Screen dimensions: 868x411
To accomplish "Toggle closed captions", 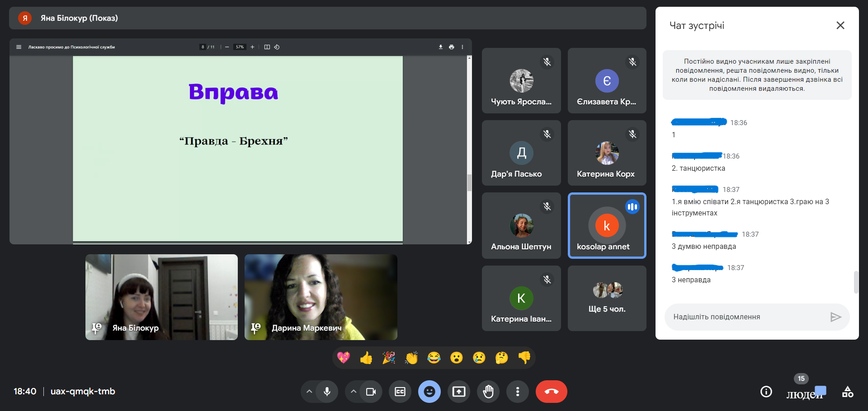I will 400,392.
